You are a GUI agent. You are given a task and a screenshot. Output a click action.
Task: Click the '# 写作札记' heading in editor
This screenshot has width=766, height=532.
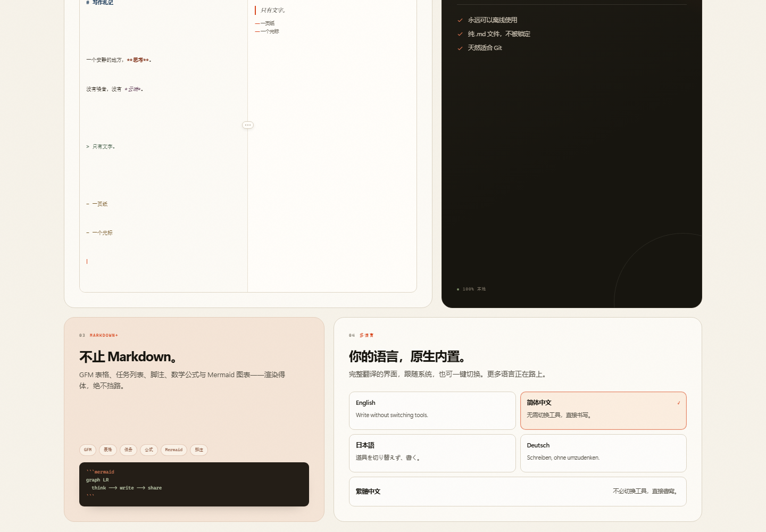tap(100, 3)
